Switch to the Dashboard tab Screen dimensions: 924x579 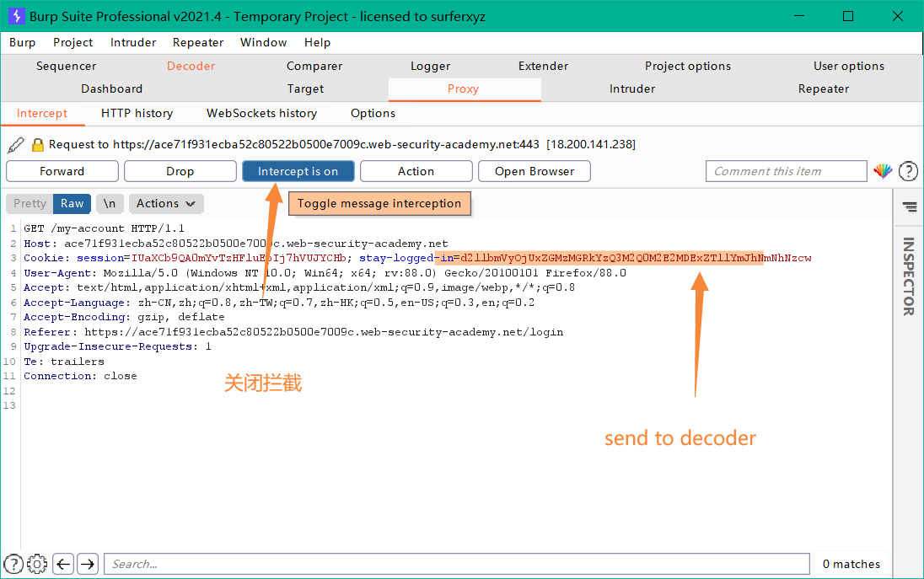pos(112,89)
